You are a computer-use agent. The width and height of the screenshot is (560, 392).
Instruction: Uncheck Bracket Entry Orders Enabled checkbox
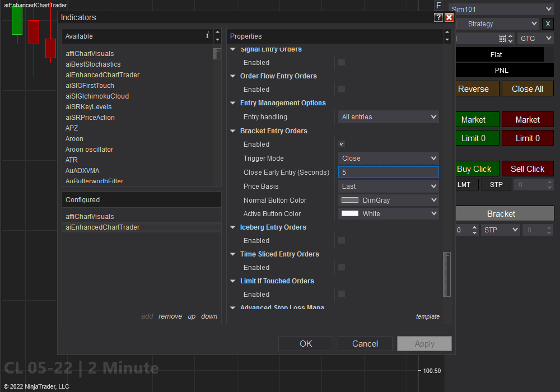[342, 144]
